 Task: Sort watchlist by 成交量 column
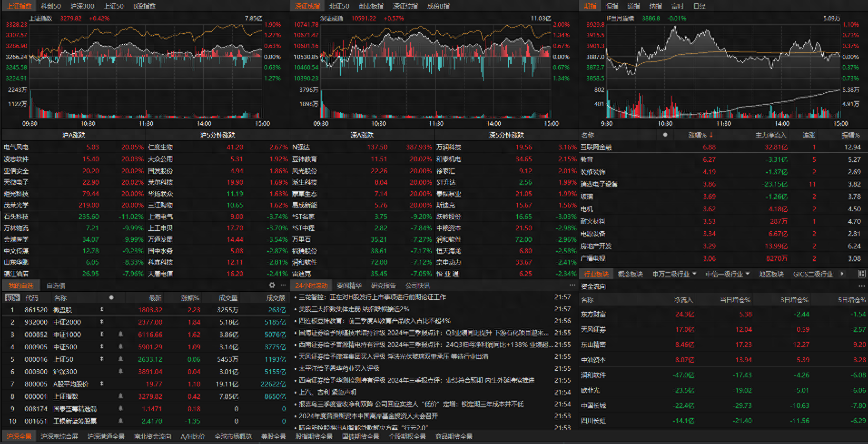(228, 298)
